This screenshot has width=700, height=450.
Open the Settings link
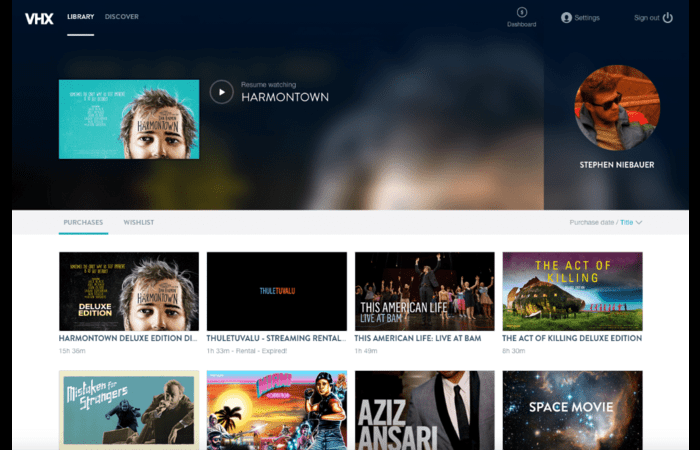[587, 18]
